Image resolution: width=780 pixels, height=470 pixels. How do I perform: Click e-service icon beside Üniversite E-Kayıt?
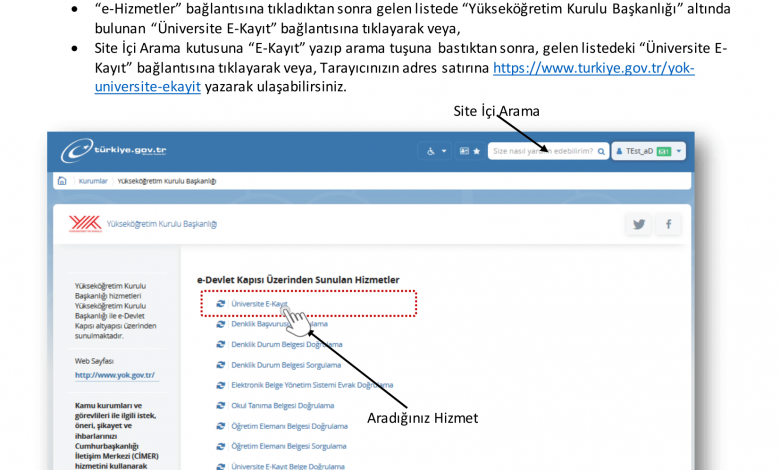click(x=220, y=303)
